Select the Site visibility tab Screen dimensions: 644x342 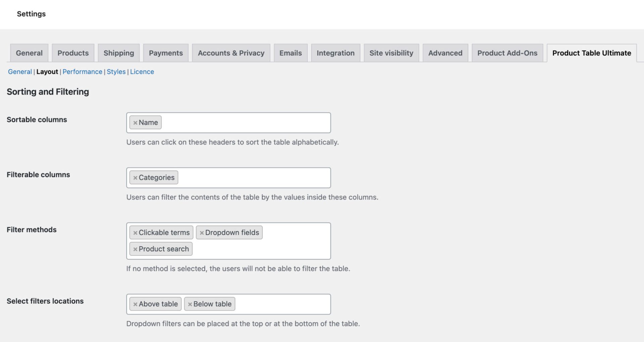tap(391, 53)
